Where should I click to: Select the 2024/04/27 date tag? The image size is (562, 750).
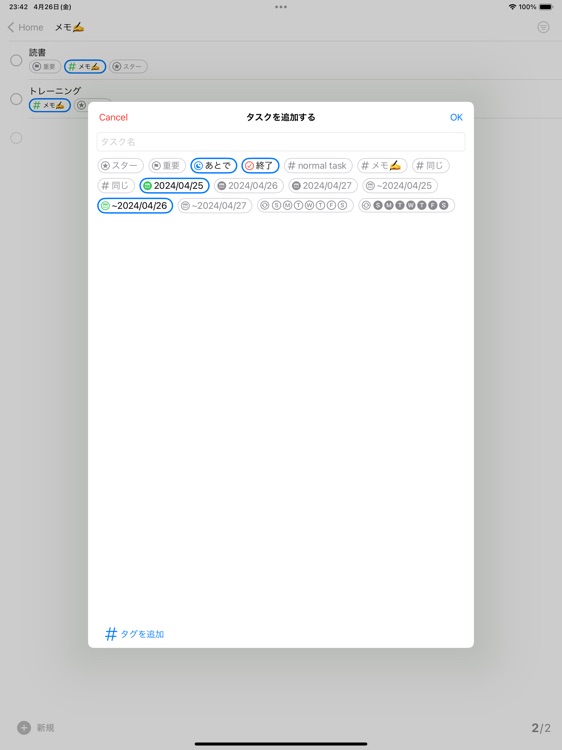click(x=323, y=186)
